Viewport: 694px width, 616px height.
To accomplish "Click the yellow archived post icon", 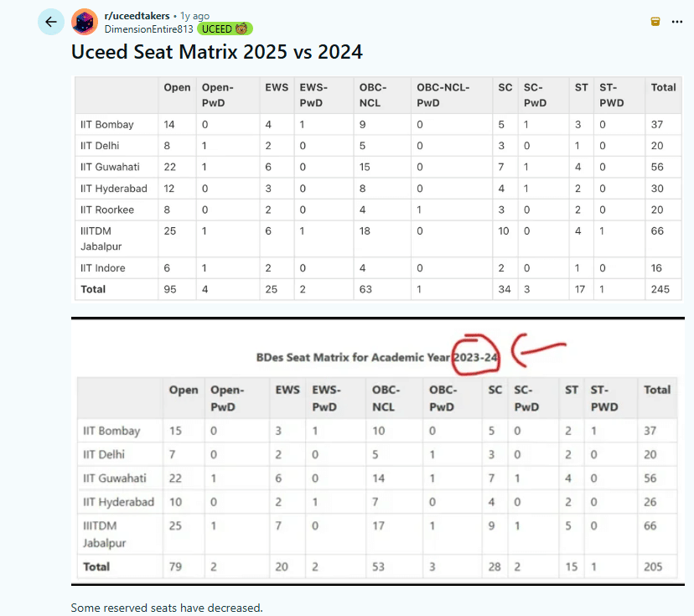I will point(655,22).
